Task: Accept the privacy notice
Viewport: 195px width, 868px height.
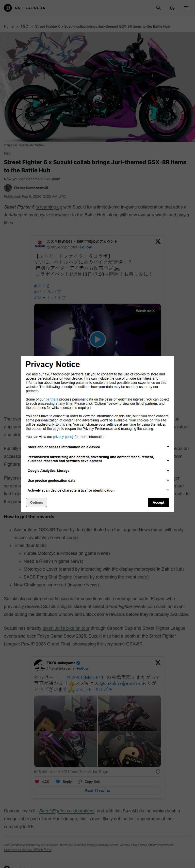Action: point(158,502)
